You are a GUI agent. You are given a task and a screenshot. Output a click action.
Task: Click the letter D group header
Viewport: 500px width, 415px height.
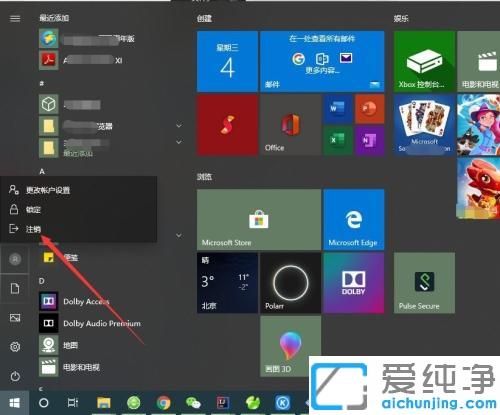[x=42, y=281]
